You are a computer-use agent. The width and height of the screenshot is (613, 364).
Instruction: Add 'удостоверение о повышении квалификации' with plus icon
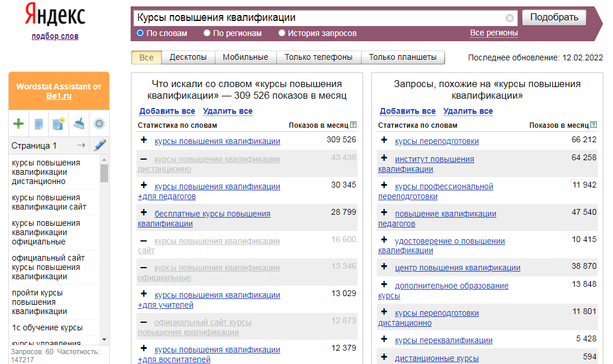pos(384,240)
